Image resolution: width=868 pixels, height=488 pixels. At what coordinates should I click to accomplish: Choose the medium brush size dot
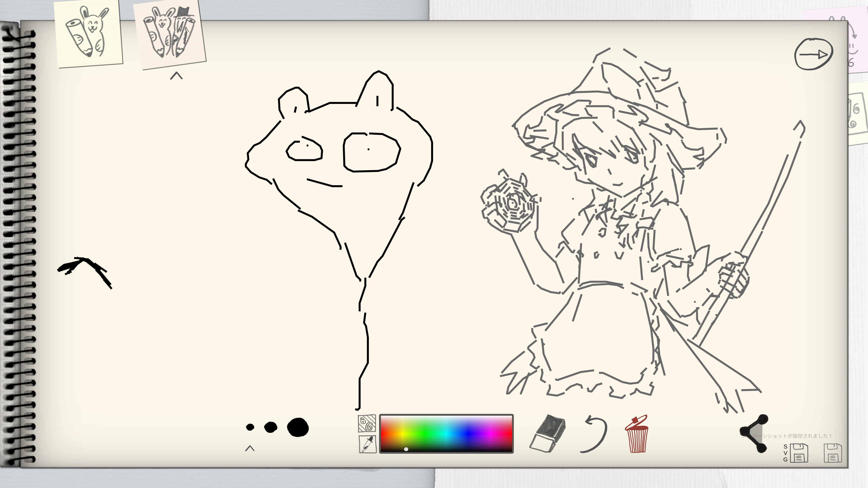(271, 427)
